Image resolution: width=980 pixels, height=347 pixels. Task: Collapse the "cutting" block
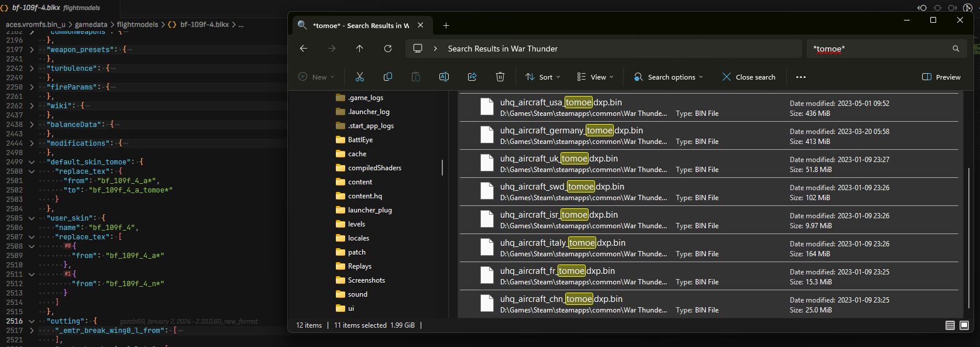(32, 321)
